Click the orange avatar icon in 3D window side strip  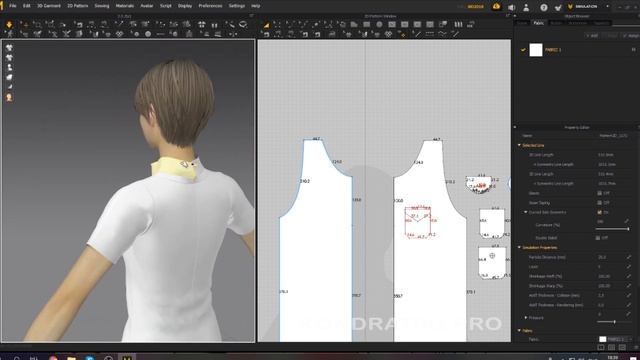tap(9, 97)
